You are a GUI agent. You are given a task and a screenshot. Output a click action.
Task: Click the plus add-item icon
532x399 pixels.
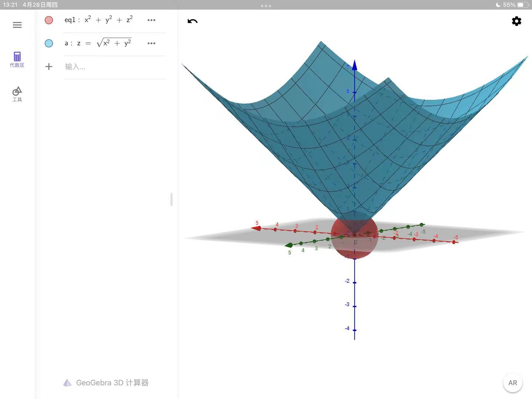(x=49, y=67)
